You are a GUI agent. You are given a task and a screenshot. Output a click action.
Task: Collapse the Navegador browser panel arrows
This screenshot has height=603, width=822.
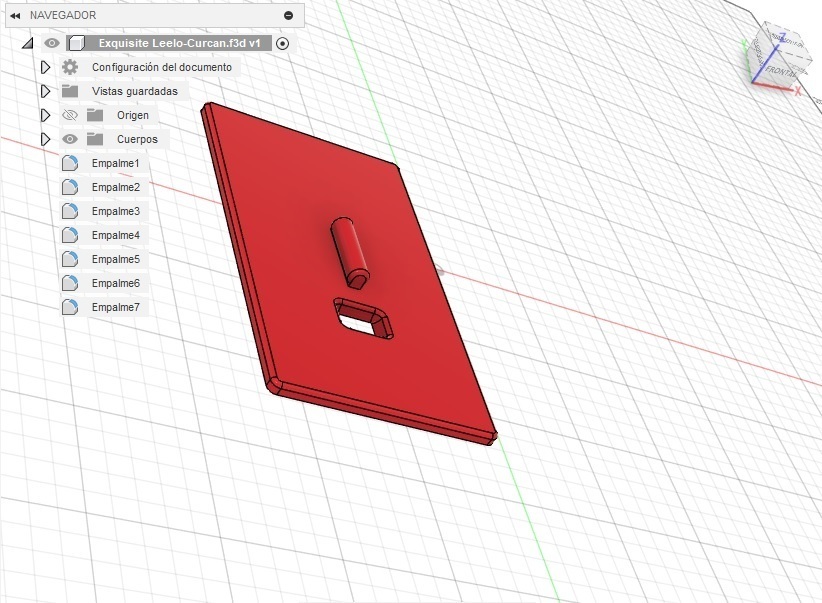pyautogui.click(x=15, y=16)
